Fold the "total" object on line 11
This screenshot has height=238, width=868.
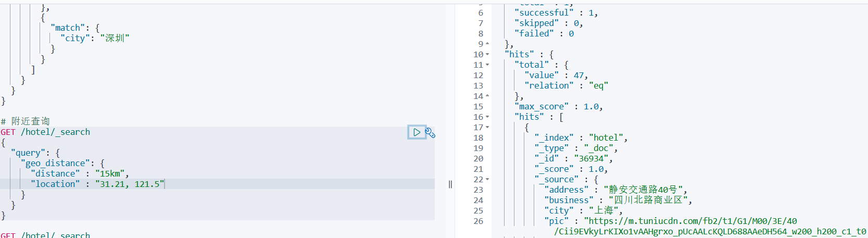click(487, 65)
